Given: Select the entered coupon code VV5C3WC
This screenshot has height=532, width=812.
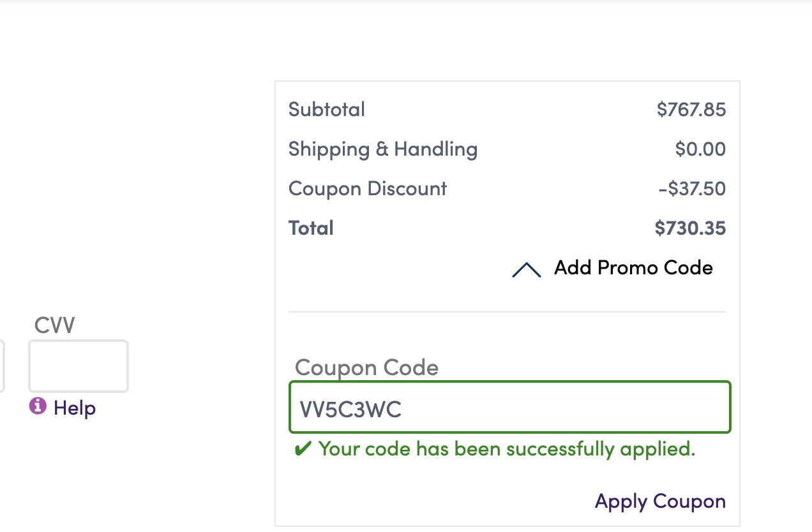Looking at the screenshot, I should pos(350,410).
